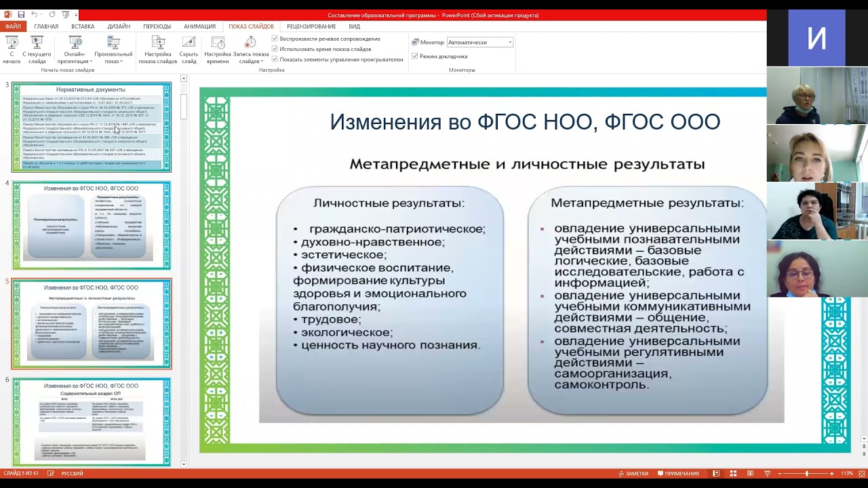The height and width of the screenshot is (488, 868).
Task: Open the Главная tab
Action: (46, 26)
